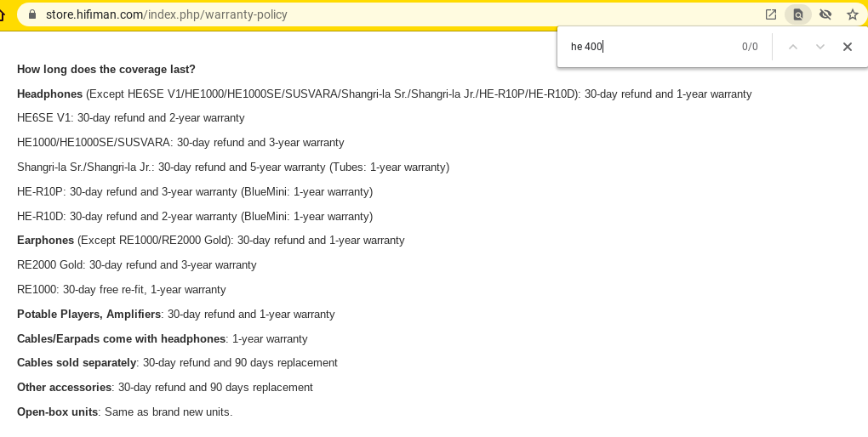Click the 0/0 match counter
Screen dimensions: 868x437
[750, 47]
